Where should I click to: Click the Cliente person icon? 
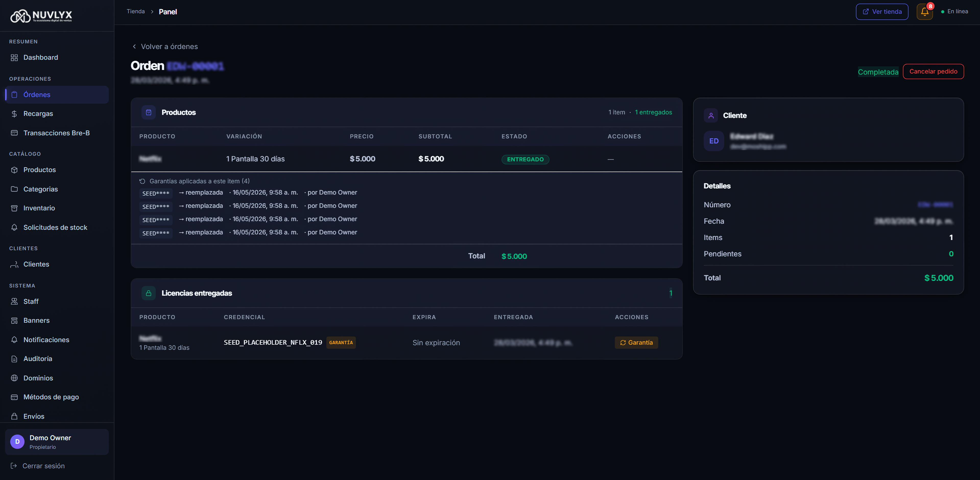click(711, 116)
